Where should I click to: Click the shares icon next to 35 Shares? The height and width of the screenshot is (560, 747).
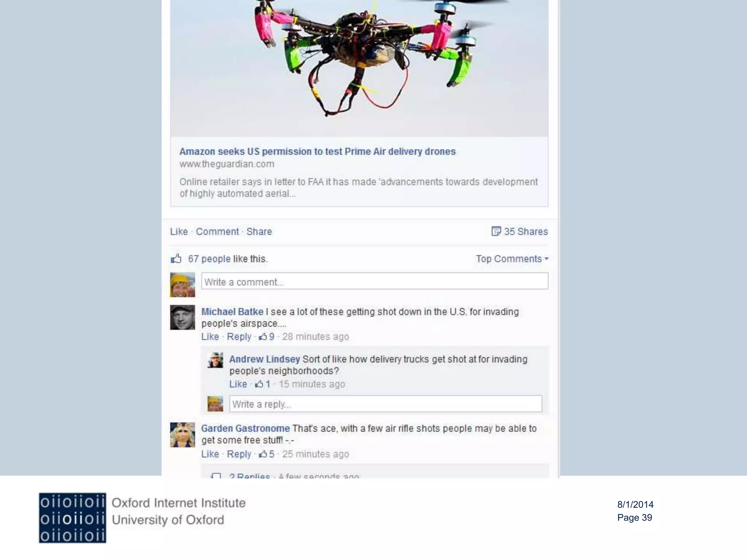(x=496, y=231)
